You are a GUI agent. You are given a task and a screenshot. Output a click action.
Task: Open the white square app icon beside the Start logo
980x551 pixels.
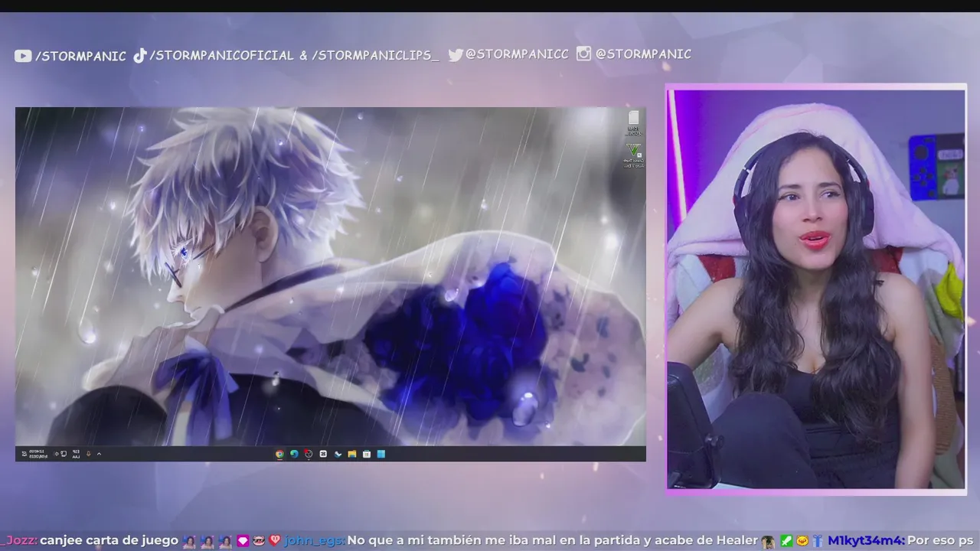click(367, 454)
